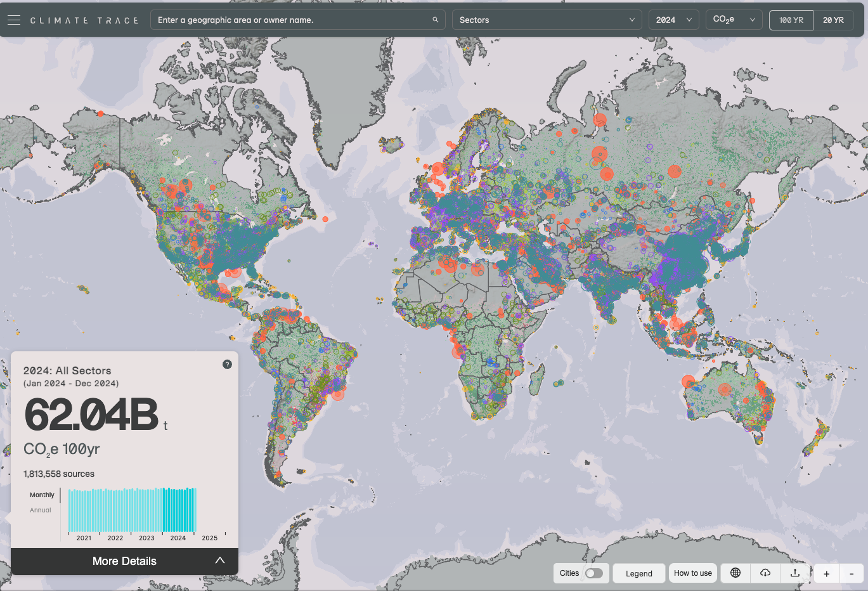
Task: Click the cloud download icon
Action: [765, 573]
